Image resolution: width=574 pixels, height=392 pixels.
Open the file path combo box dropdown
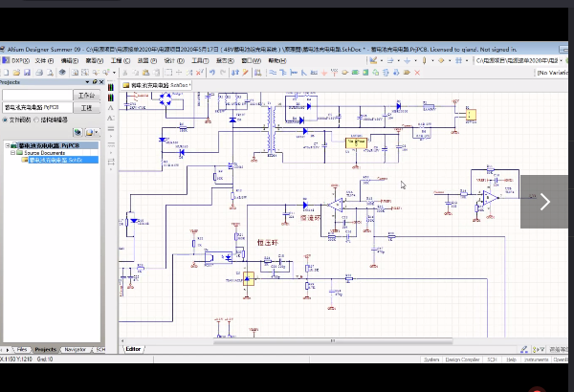pyautogui.click(x=562, y=60)
